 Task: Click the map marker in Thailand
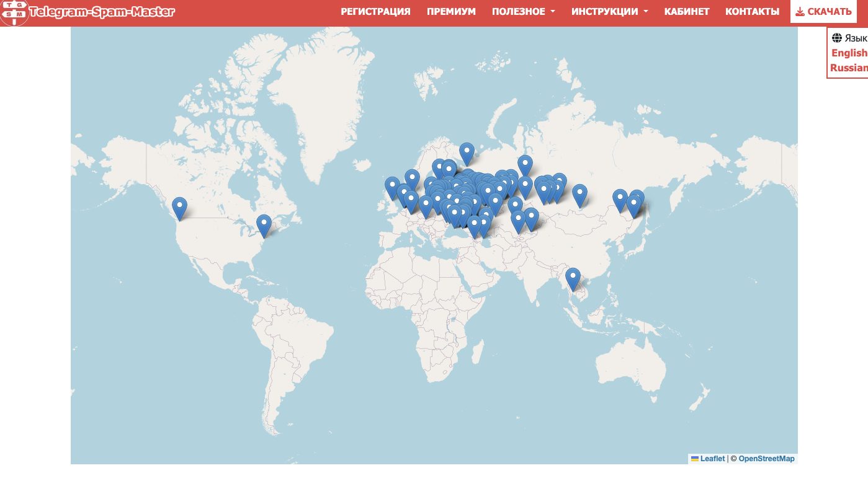573,278
